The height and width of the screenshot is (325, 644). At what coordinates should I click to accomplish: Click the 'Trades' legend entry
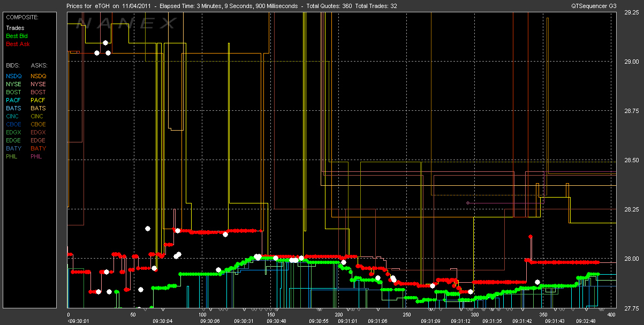point(15,28)
